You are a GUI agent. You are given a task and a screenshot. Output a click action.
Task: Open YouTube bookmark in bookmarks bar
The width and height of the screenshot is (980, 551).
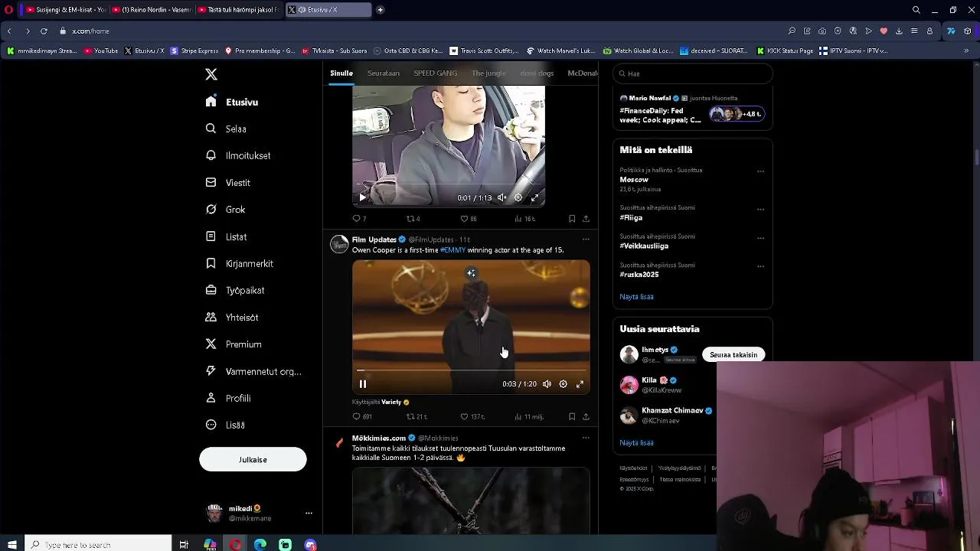point(101,51)
